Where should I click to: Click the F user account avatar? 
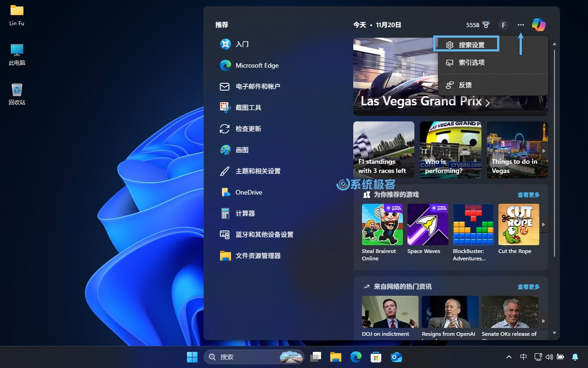[x=503, y=25]
